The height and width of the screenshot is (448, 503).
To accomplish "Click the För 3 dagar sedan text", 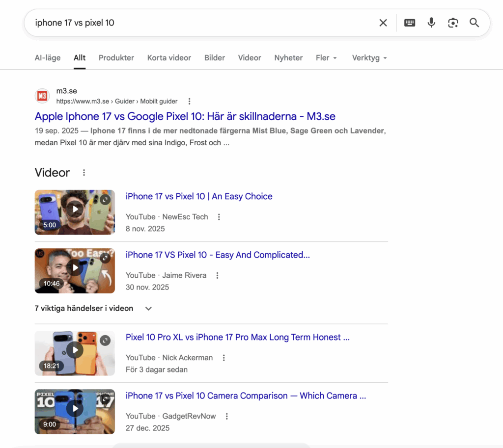I will (x=157, y=370).
